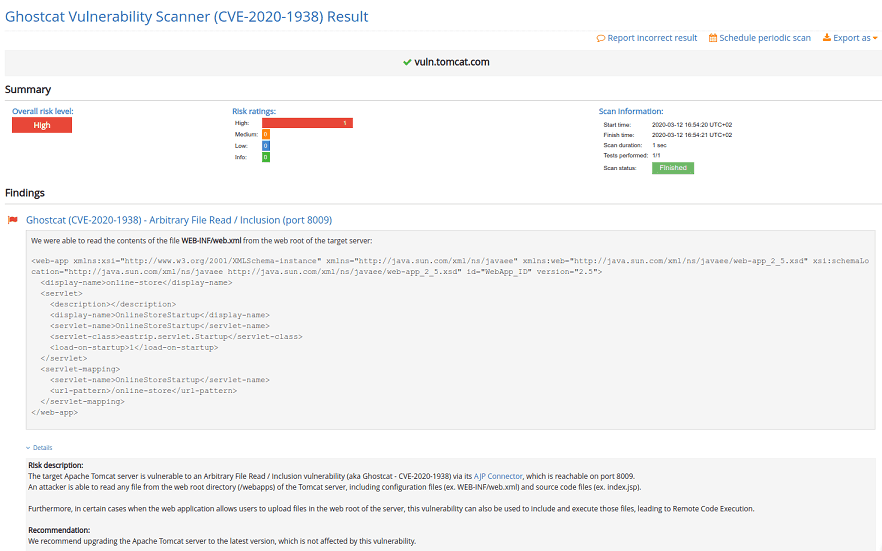Click the calendar icon for Schedule periodic scan
This screenshot has height=551, width=882.
[x=713, y=38]
